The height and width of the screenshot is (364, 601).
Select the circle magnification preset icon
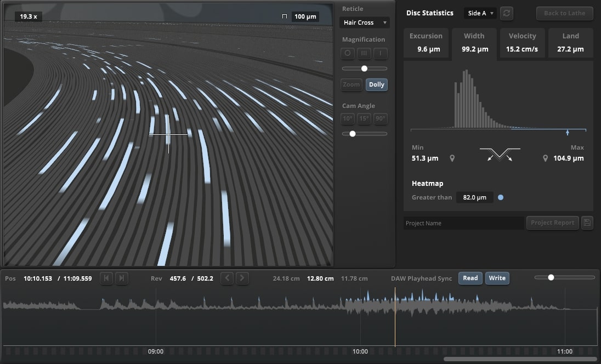(x=348, y=54)
